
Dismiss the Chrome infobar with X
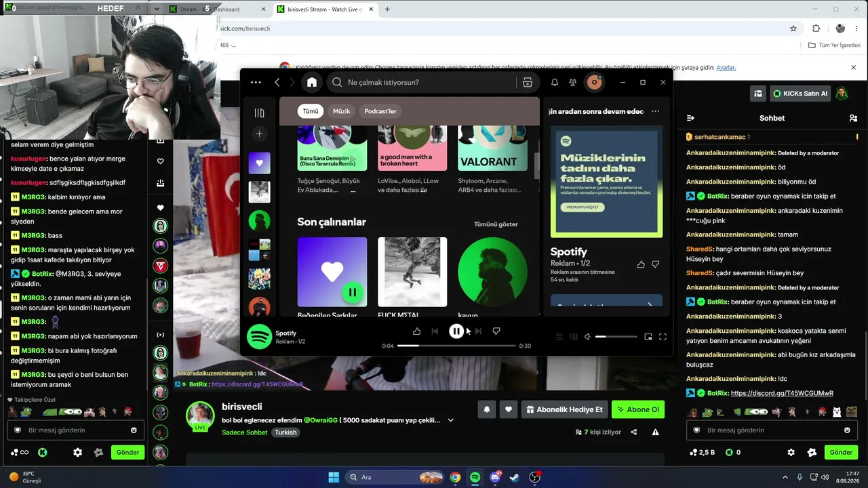pyautogui.click(x=853, y=68)
